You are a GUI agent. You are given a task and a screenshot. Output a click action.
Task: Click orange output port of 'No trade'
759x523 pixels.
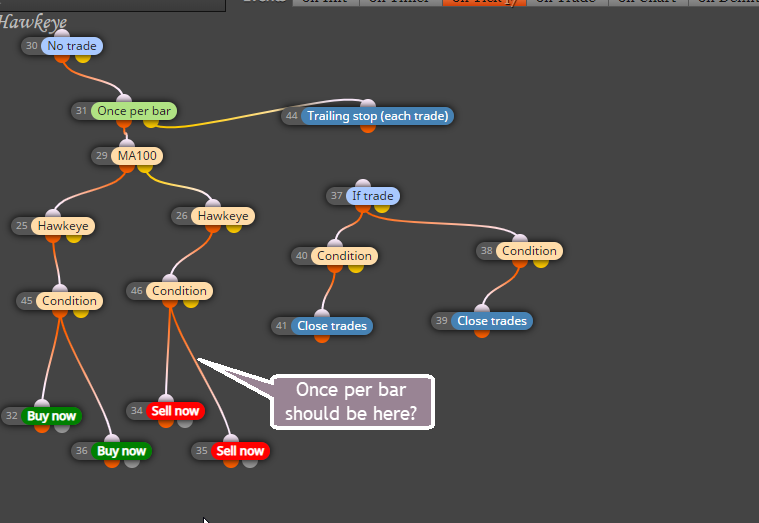tap(62, 58)
